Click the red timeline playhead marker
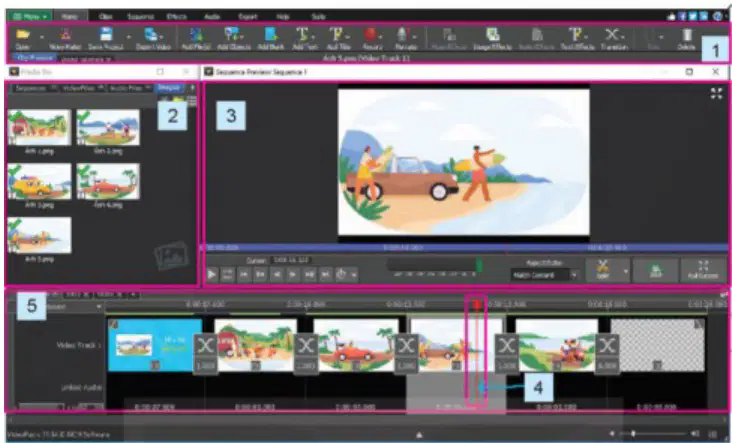Screen dimensions: 732x443 [x=477, y=305]
